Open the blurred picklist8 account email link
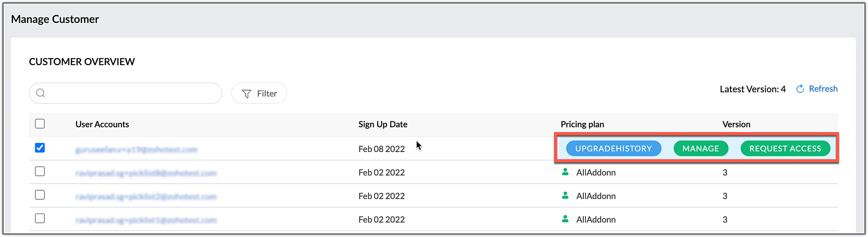Image resolution: width=868 pixels, height=237 pixels. (x=146, y=173)
